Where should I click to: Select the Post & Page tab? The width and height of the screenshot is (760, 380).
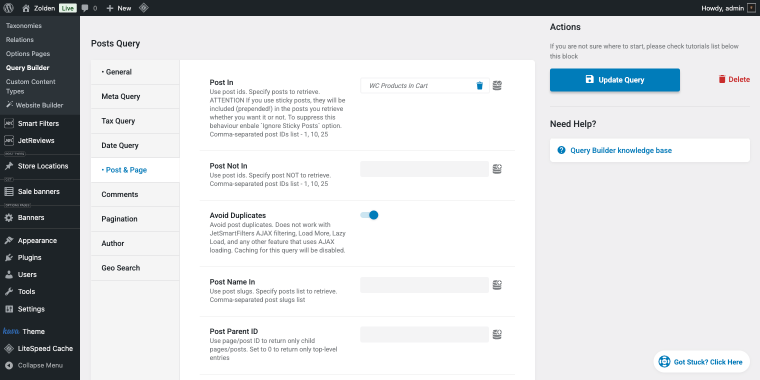(135, 170)
